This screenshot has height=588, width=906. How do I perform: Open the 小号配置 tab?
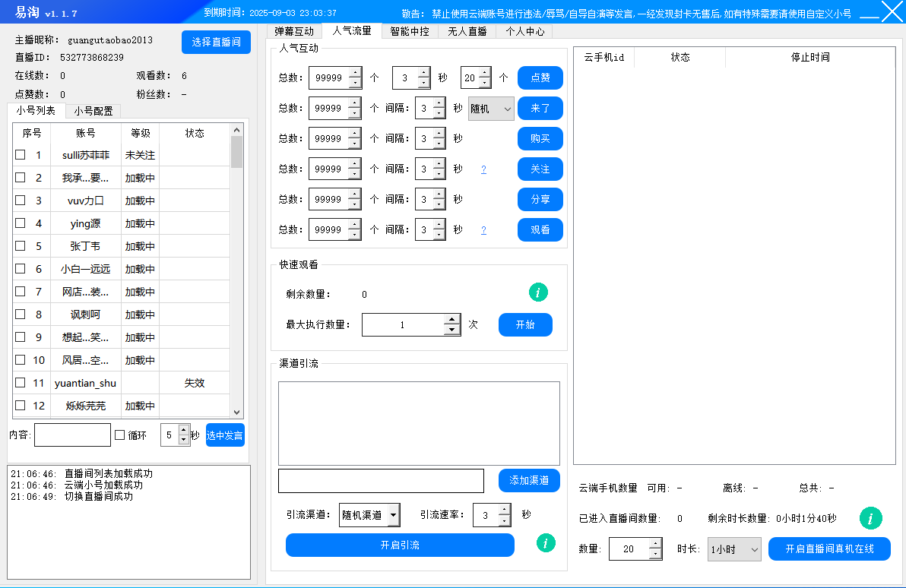tap(93, 111)
